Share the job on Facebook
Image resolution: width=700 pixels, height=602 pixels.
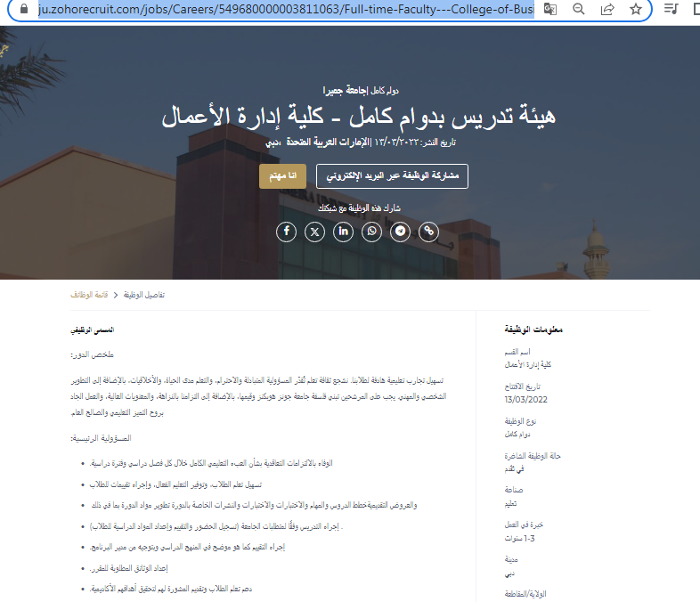286,232
